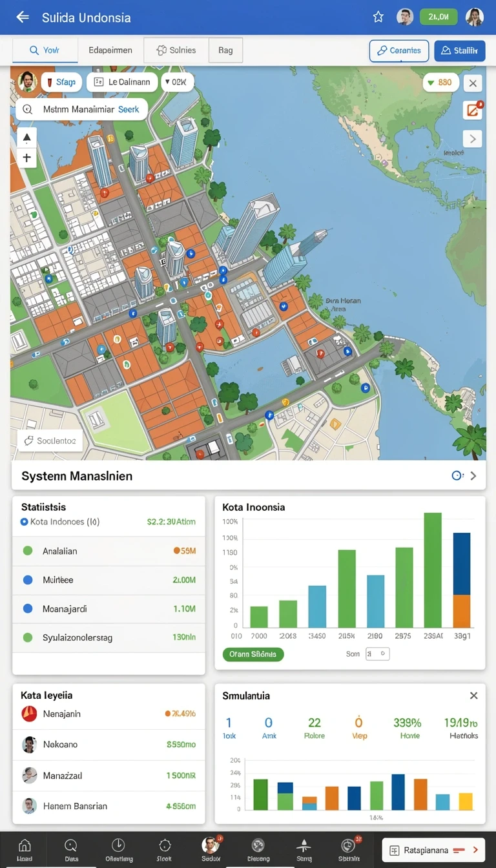The height and width of the screenshot is (868, 496).
Task: Open the 880 dropdown on the map
Action: click(x=441, y=83)
